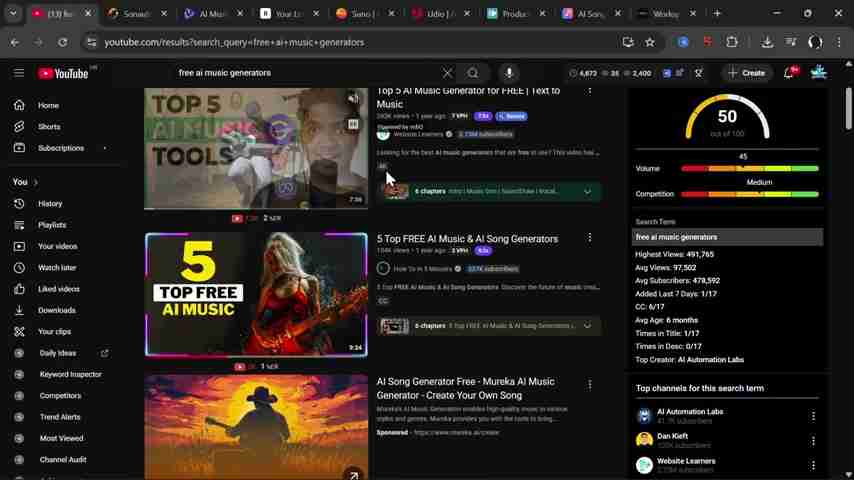Open Keyword Inspector tool in sidebar
Viewport: 854px width, 480px height.
click(70, 374)
